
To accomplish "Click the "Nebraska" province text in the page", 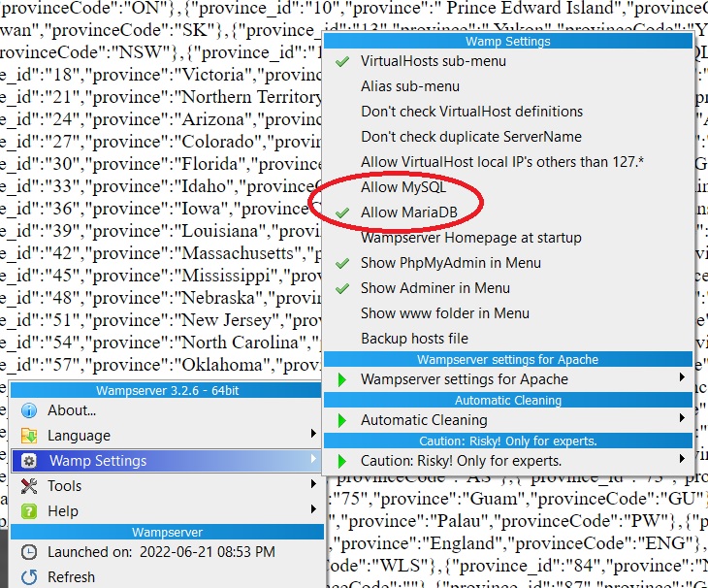I will (218, 298).
